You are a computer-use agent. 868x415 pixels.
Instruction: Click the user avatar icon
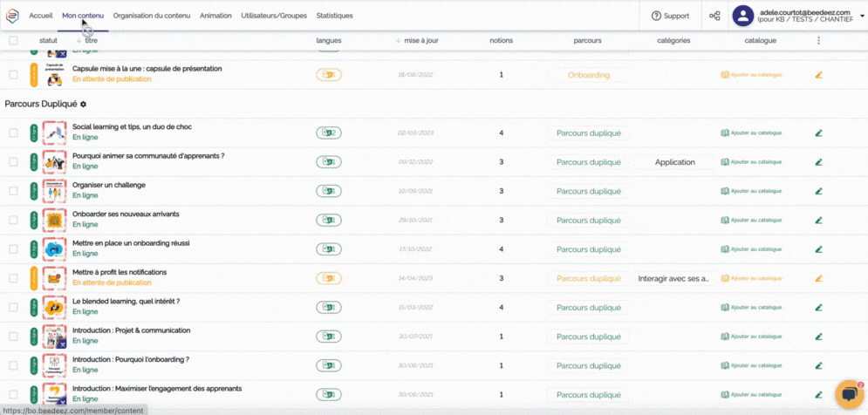point(743,16)
